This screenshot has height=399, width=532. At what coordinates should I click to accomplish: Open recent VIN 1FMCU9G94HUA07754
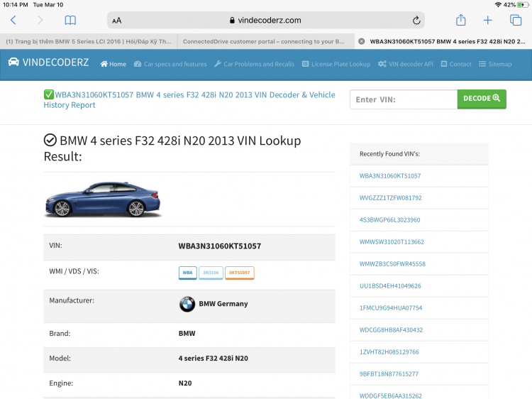(391, 308)
